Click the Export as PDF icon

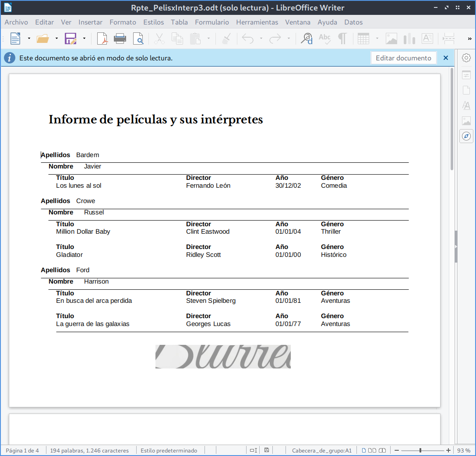pos(102,39)
